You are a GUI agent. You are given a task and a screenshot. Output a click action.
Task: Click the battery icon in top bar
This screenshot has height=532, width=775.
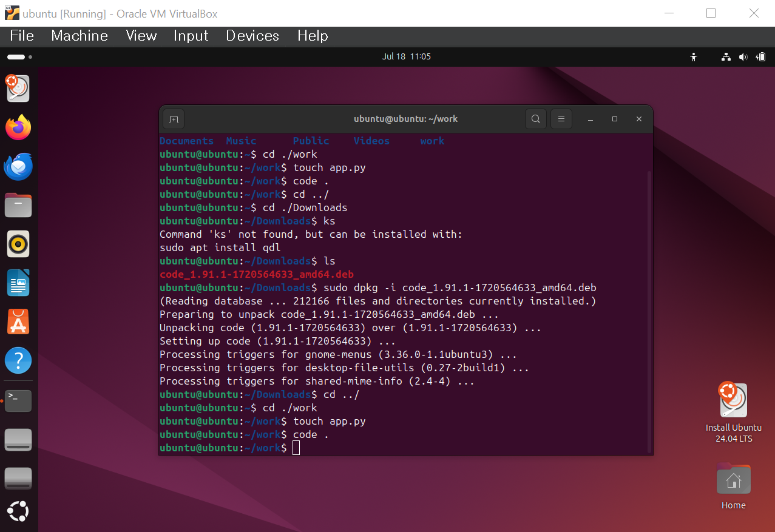pos(761,57)
